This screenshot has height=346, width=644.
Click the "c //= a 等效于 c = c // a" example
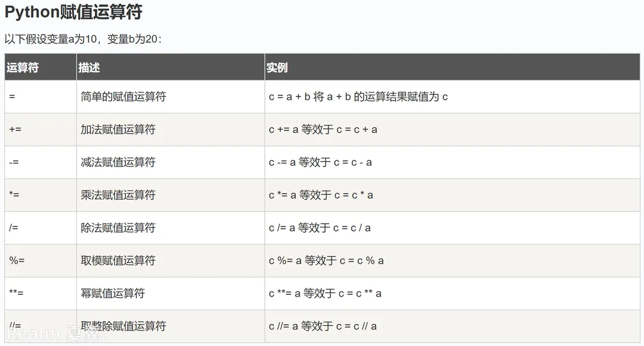click(x=323, y=326)
